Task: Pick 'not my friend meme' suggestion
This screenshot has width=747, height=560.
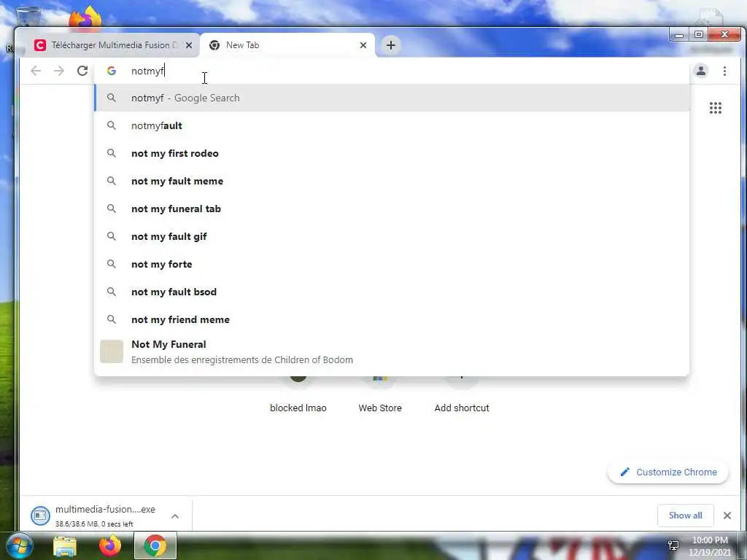Action: pos(392,319)
